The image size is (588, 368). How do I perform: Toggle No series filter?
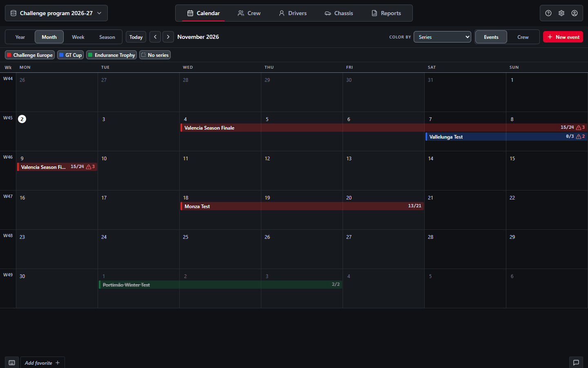pos(155,55)
